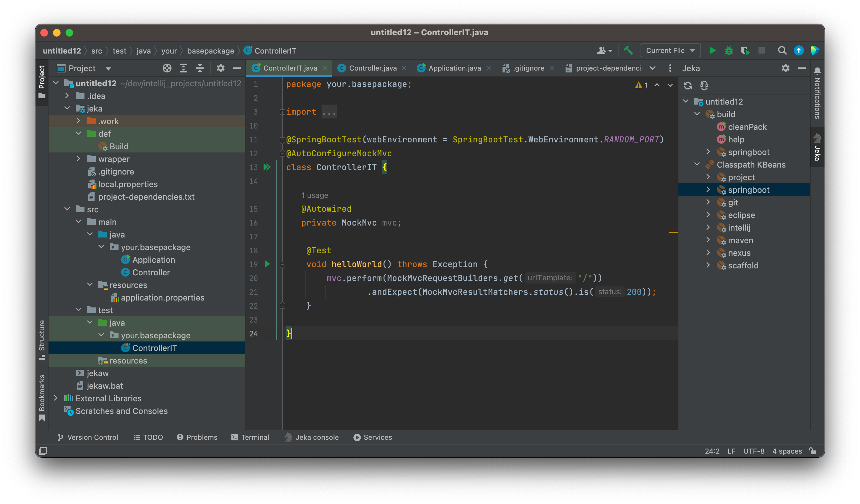Toggle the Structure tool window

click(x=42, y=340)
